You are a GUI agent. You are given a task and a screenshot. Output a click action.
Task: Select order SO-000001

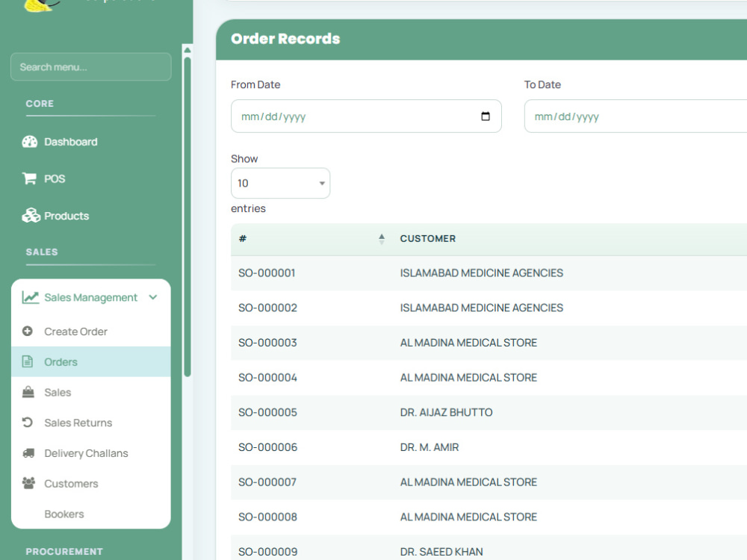click(x=267, y=273)
